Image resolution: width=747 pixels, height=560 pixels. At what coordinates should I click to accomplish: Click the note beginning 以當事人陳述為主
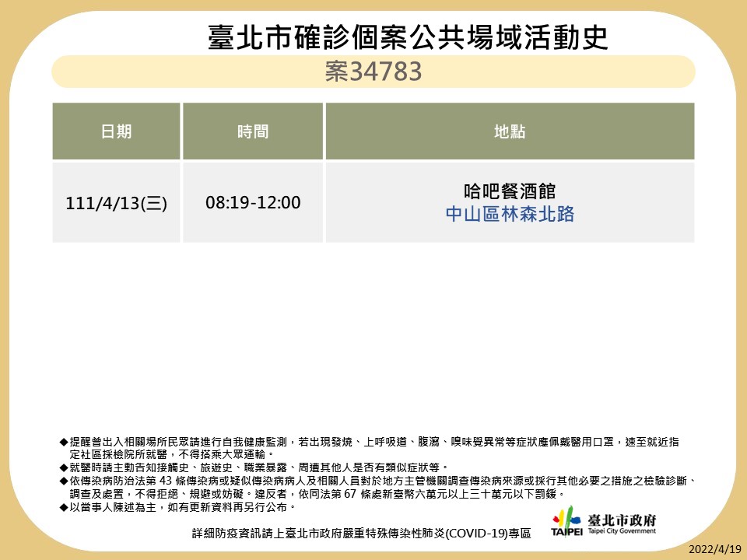pyautogui.click(x=178, y=507)
